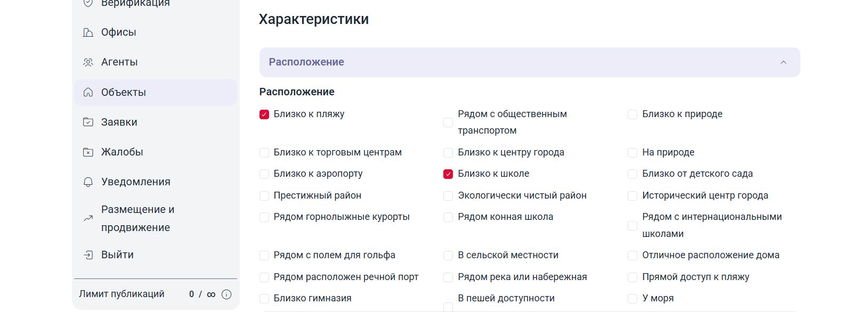Click the Объекты house icon

pyautogui.click(x=88, y=93)
